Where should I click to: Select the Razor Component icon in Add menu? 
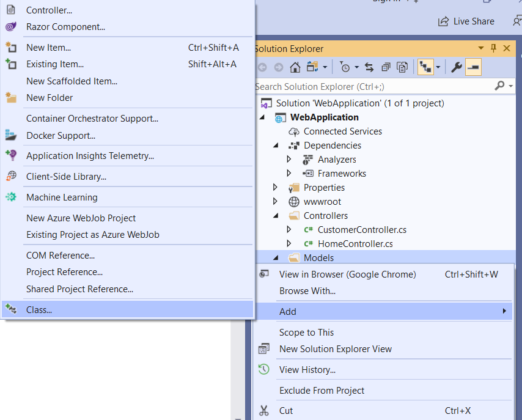[x=11, y=27]
